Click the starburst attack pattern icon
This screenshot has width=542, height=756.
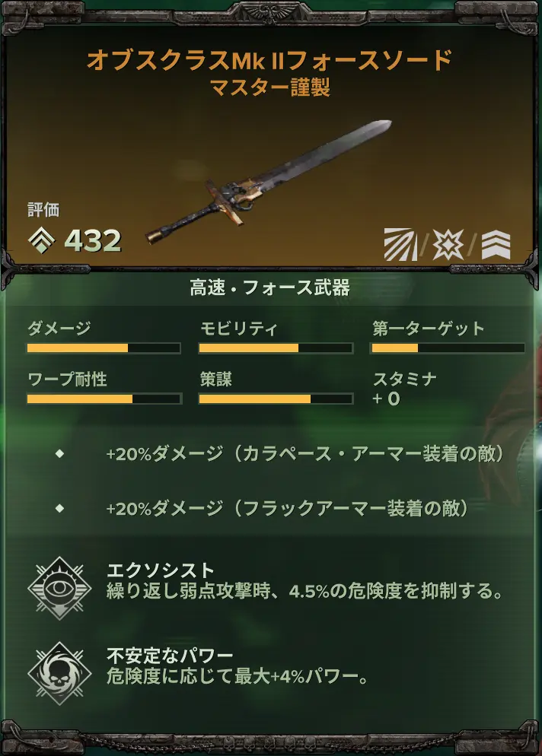448,244
